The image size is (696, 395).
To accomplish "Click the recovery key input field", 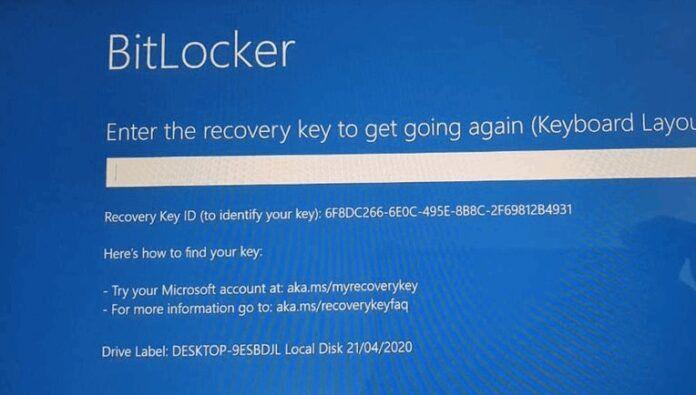I will (401, 168).
